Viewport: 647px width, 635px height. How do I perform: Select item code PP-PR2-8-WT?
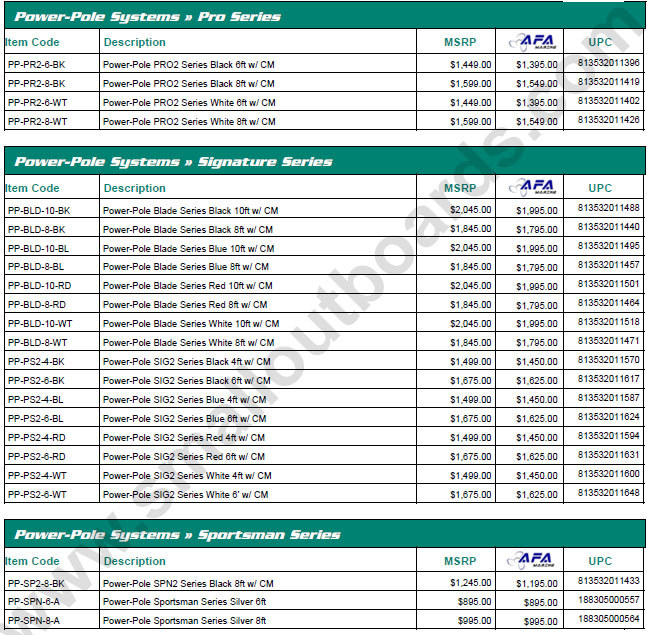coord(37,122)
